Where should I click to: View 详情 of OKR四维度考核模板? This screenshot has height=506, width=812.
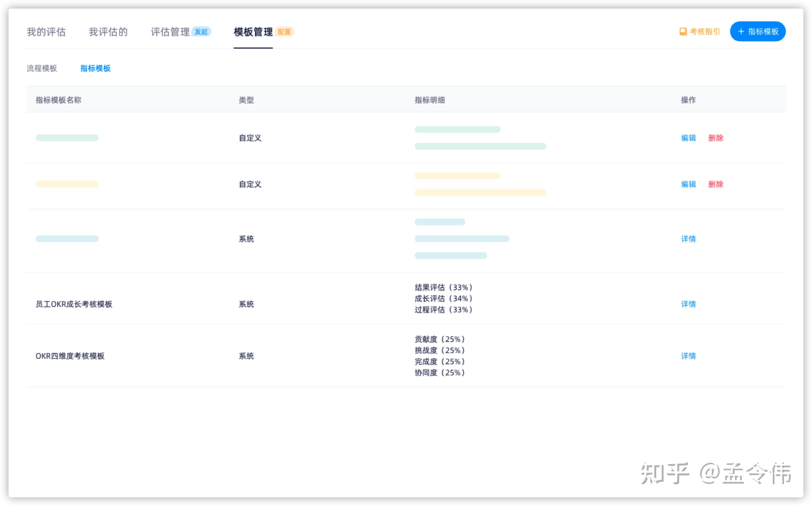click(688, 356)
